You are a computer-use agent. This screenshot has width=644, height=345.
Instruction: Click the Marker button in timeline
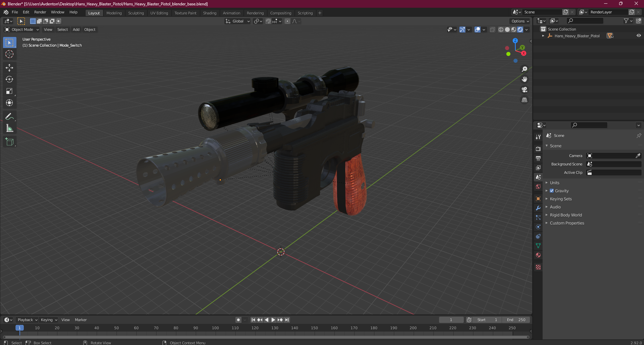81,320
